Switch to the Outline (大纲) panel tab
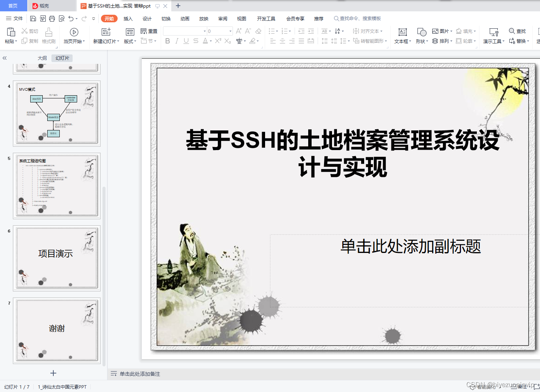540x392 pixels. (x=42, y=58)
